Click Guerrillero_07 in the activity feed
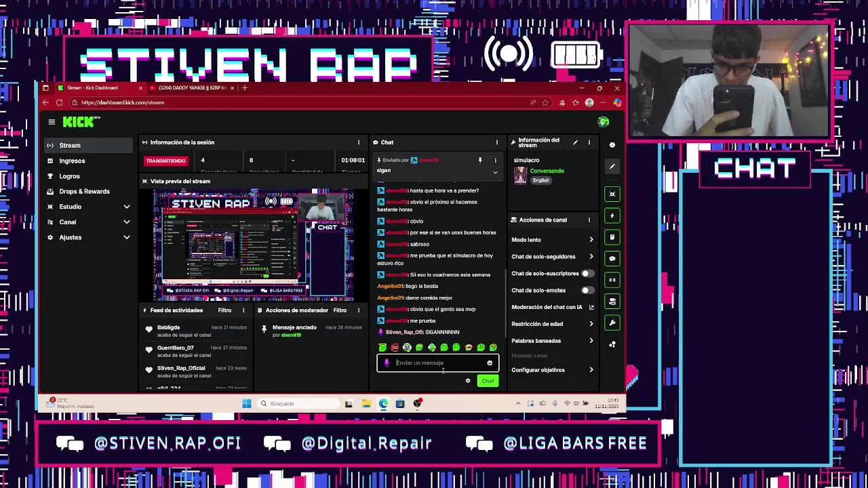This screenshot has width=868, height=488. coord(176,348)
